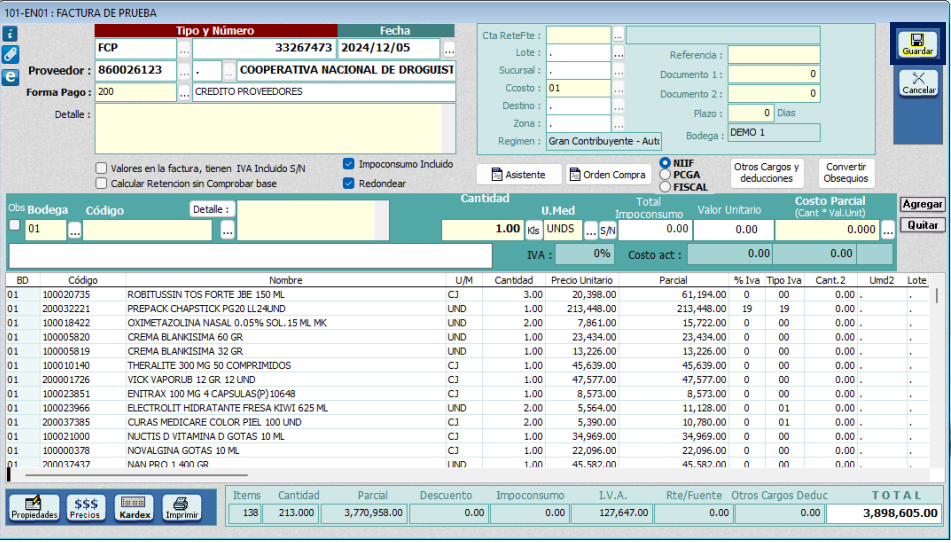Open lookup button beside Bodega 01 field
The image size is (951, 543).
click(x=74, y=231)
